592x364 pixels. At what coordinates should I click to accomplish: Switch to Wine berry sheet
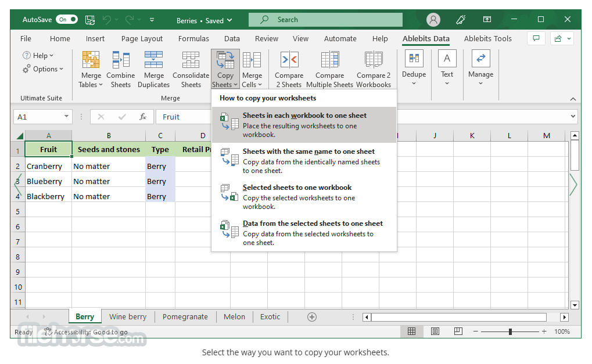[x=128, y=317]
